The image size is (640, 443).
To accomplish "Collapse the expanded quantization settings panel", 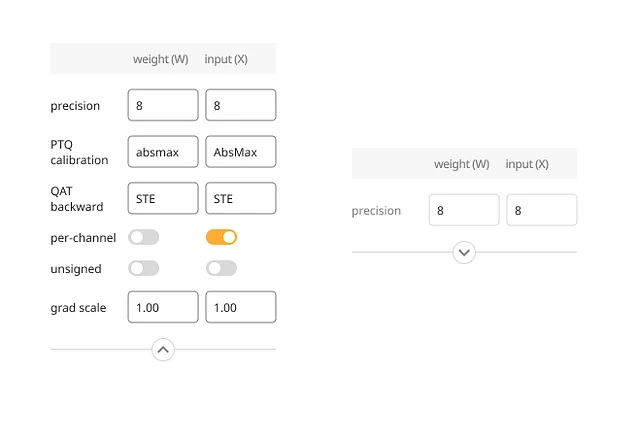I will [163, 350].
